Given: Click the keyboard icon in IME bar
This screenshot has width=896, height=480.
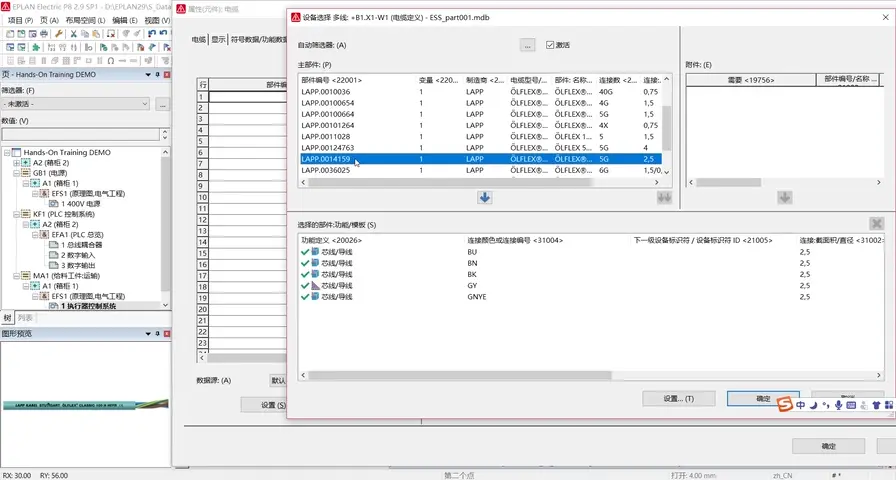Looking at the screenshot, I should point(851,405).
